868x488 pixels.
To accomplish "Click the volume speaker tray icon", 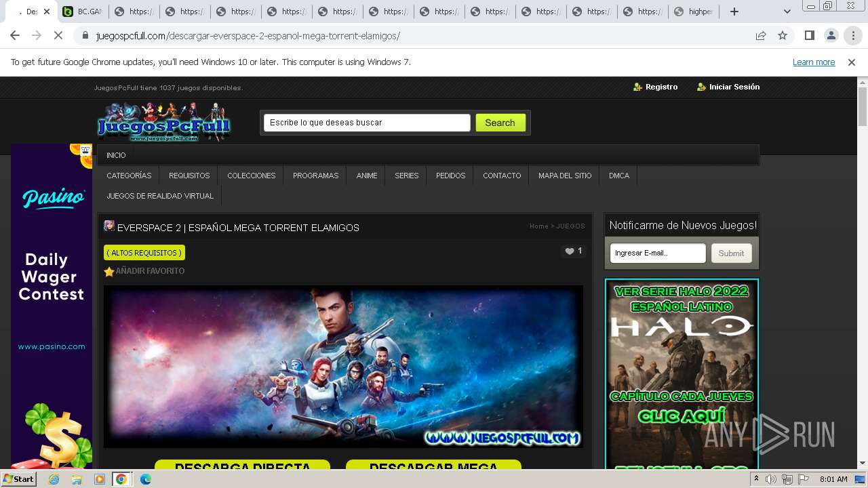I will (771, 479).
